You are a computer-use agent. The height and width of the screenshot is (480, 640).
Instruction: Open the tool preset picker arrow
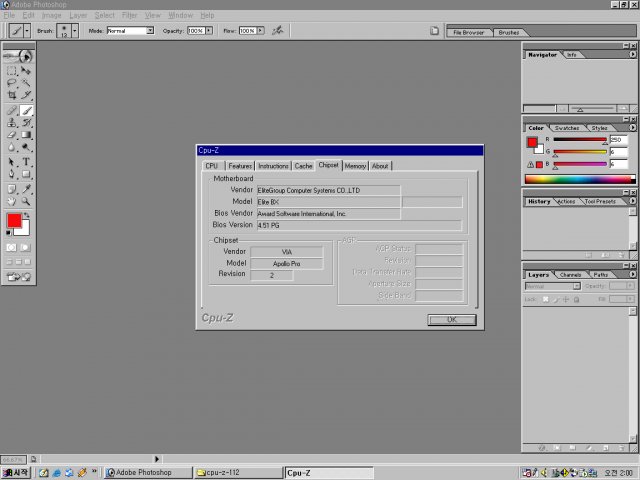click(27, 31)
